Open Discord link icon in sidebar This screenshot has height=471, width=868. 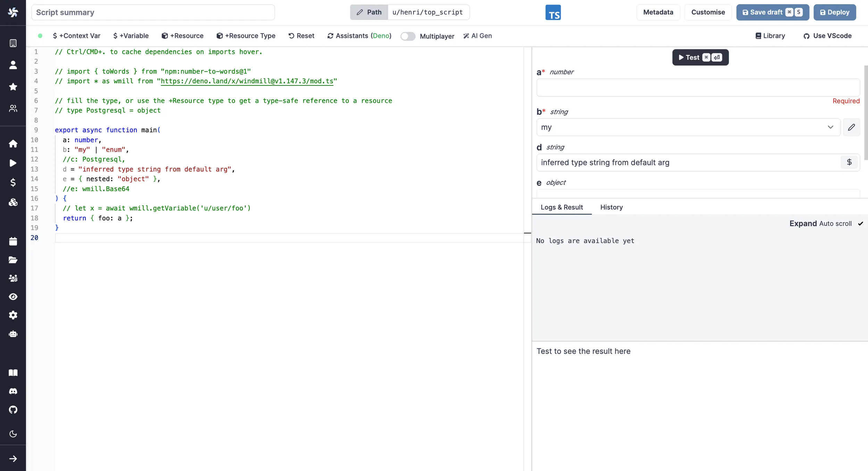tap(13, 391)
